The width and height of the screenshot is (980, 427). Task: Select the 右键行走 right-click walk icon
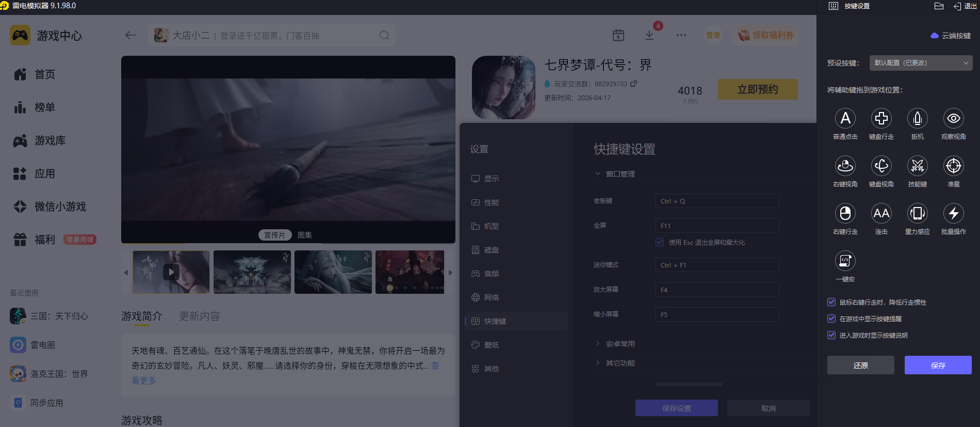[x=845, y=213]
